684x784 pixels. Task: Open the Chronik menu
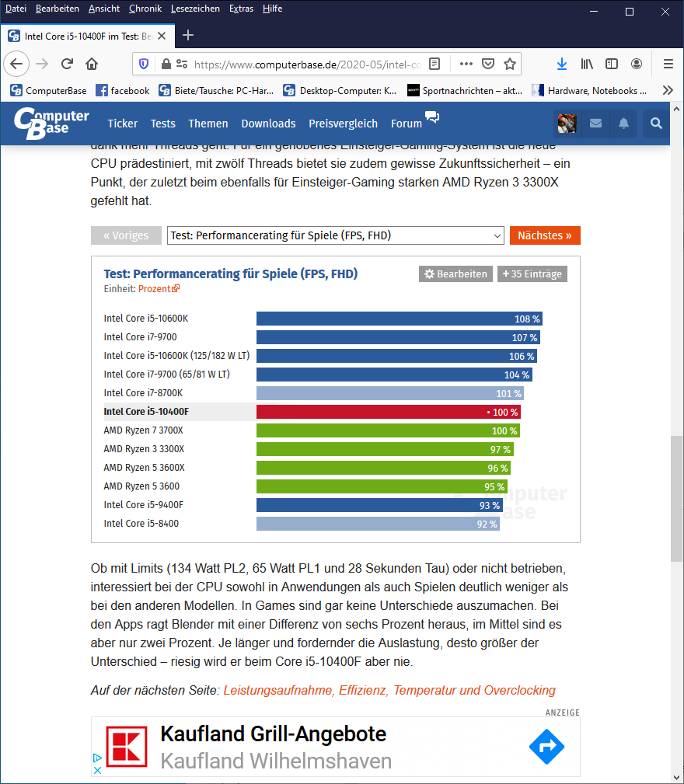coord(145,9)
